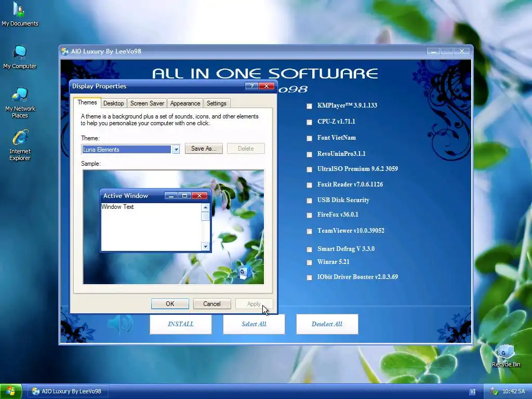Click the Window Text sample text
This screenshot has width=532, height=399.
point(117,207)
